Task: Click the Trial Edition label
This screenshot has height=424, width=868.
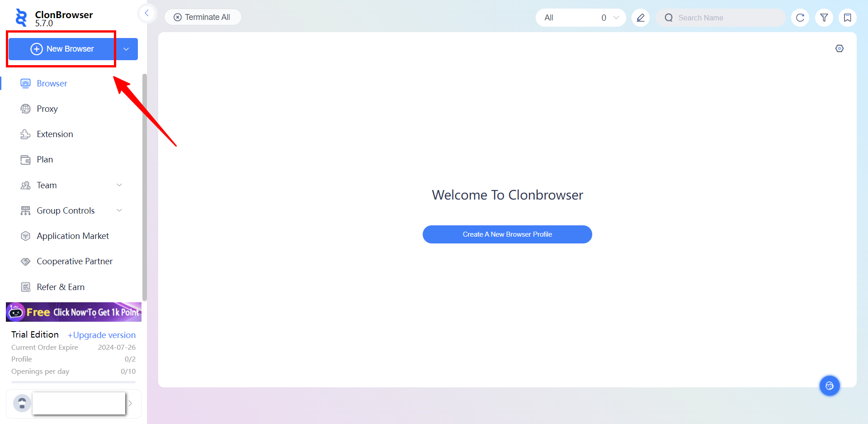Action: click(x=35, y=334)
